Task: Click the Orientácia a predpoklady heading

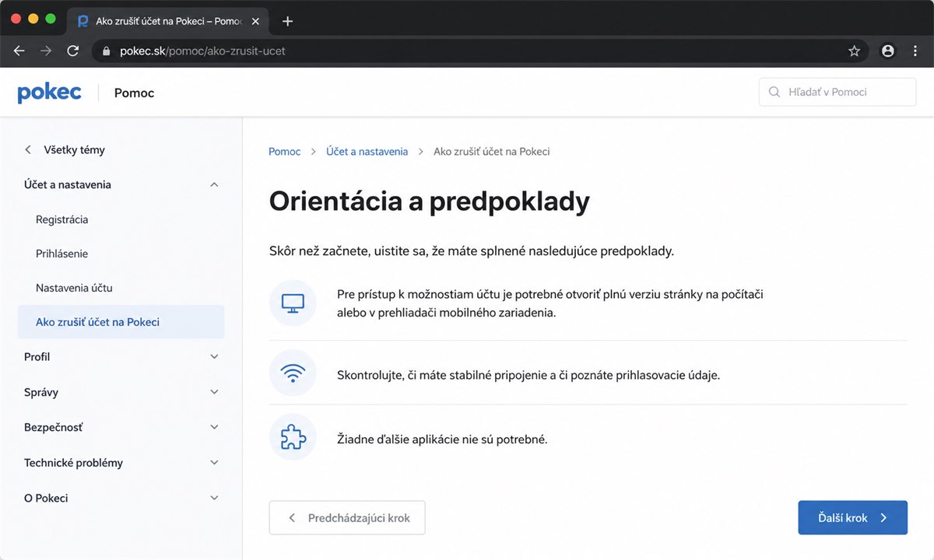Action: click(x=429, y=201)
